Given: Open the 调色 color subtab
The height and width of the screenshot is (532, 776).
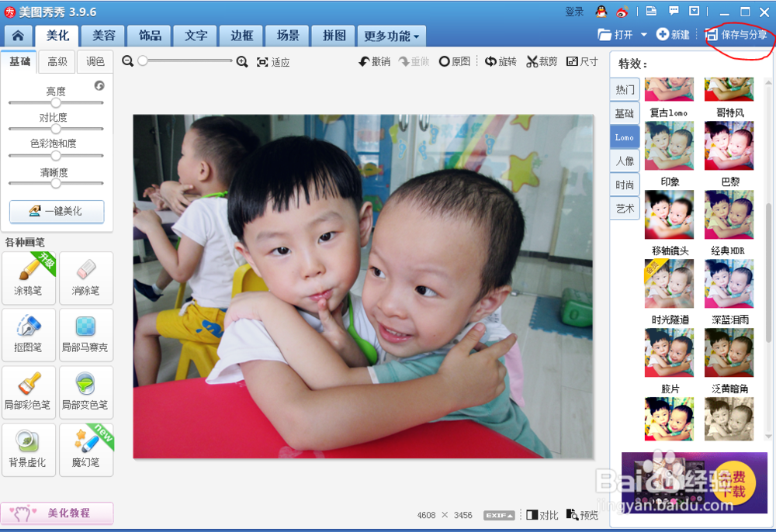Looking at the screenshot, I should 95,61.
